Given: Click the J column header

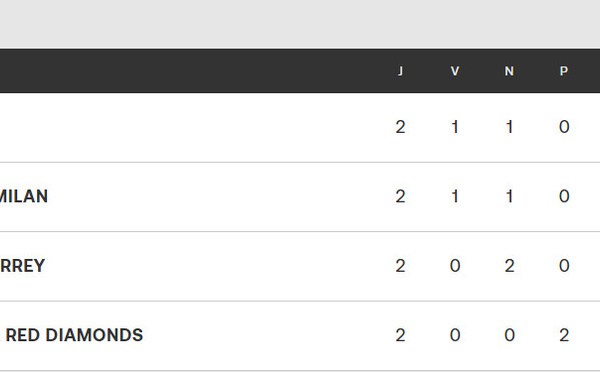Looking at the screenshot, I should (400, 71).
